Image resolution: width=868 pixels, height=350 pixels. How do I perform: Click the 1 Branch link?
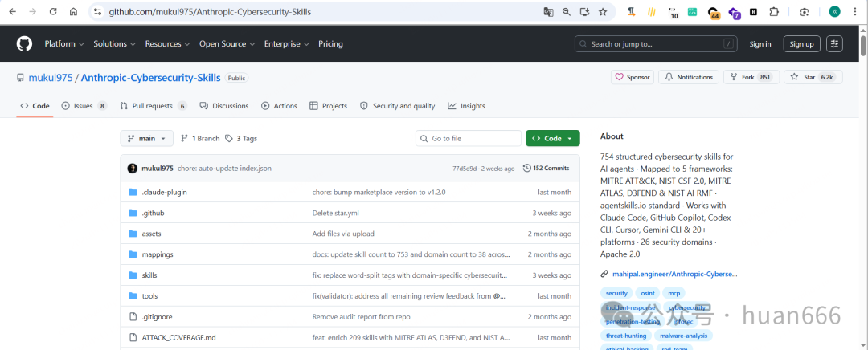(x=200, y=138)
